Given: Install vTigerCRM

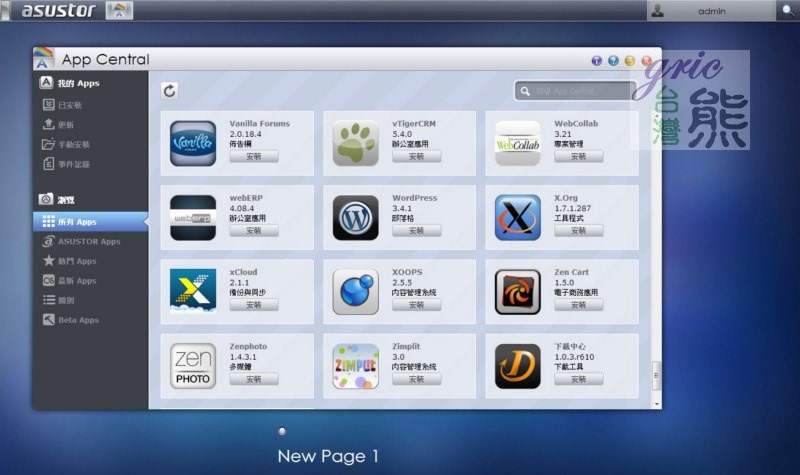Looking at the screenshot, I should coord(416,157).
